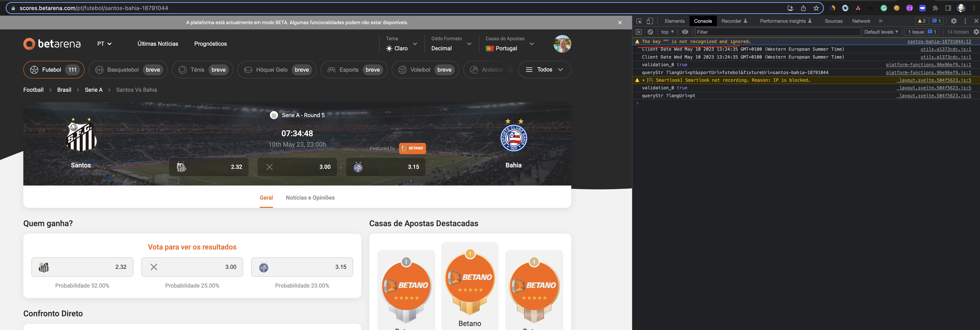Screen dimensions: 980x330
Task: Open the Default levels dropdown
Action: 881,32
